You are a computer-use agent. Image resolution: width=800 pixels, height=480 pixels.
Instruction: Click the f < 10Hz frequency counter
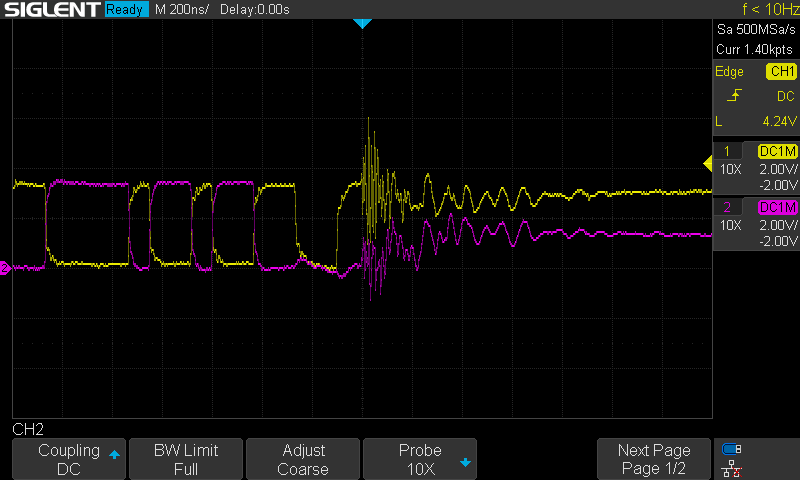770,9
